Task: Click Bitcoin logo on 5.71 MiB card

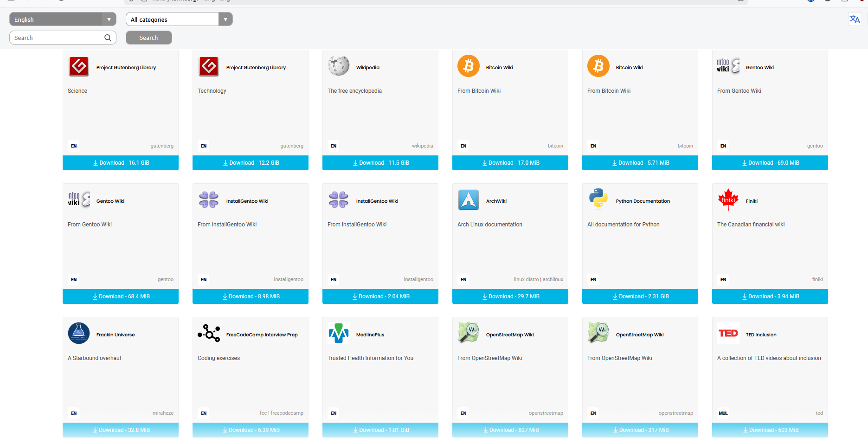Action: [598, 66]
